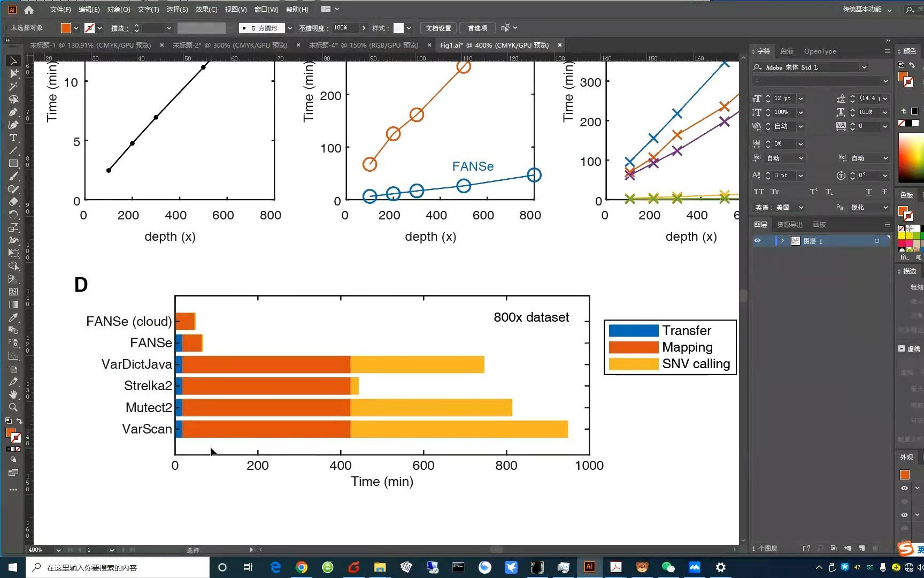Click the underline text style icon
The width and height of the screenshot is (924, 578).
869,192
